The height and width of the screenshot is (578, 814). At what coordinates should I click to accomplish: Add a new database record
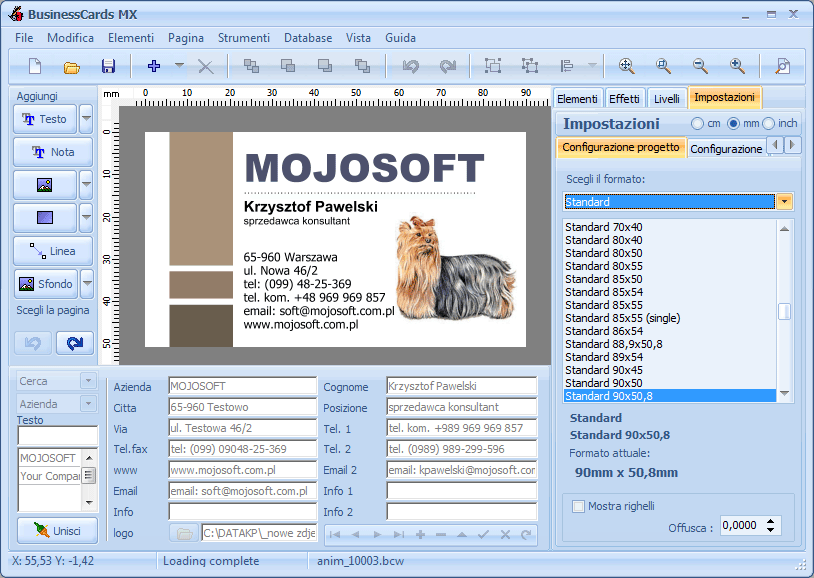pos(420,534)
